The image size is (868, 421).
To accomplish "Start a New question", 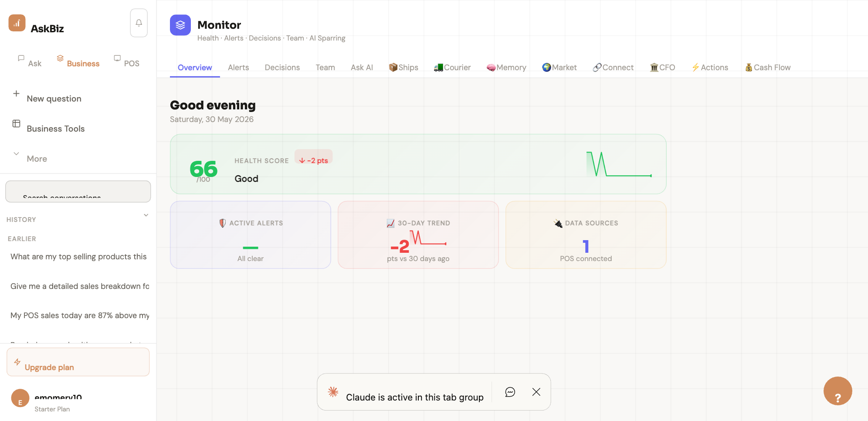I will (54, 98).
